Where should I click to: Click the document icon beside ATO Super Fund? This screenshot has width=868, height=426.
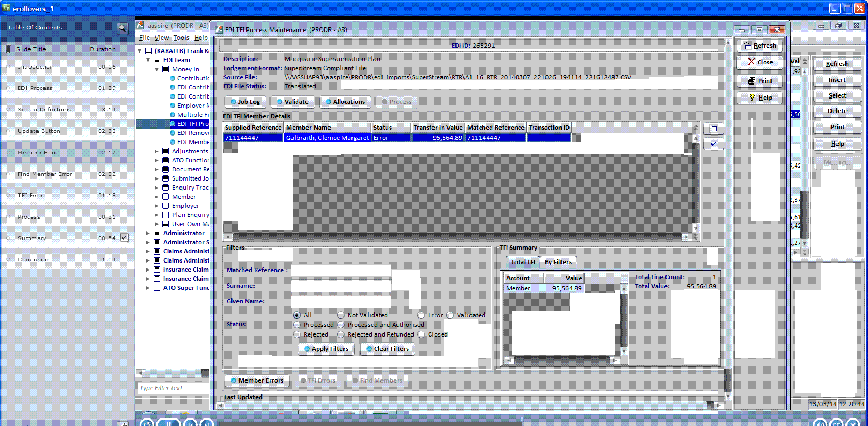pyautogui.click(x=157, y=288)
